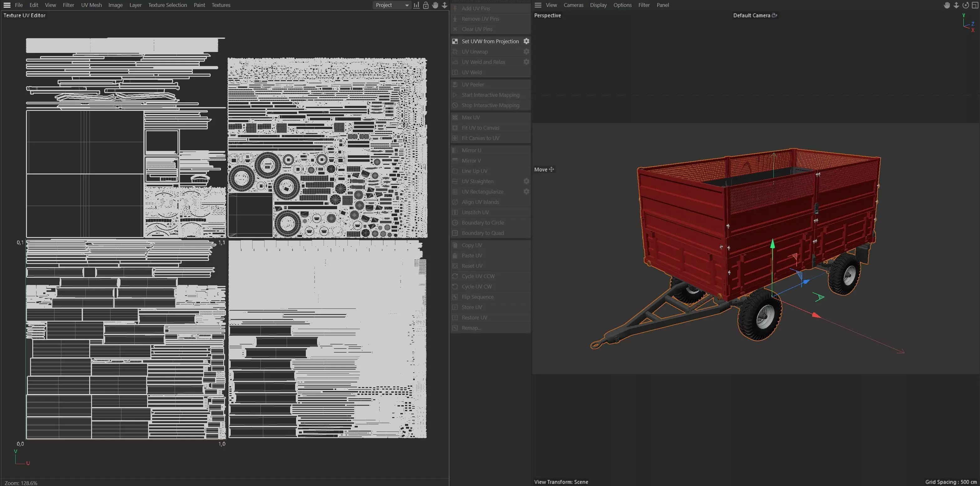Image resolution: width=980 pixels, height=486 pixels.
Task: Click the Copy UV command
Action: (491, 245)
